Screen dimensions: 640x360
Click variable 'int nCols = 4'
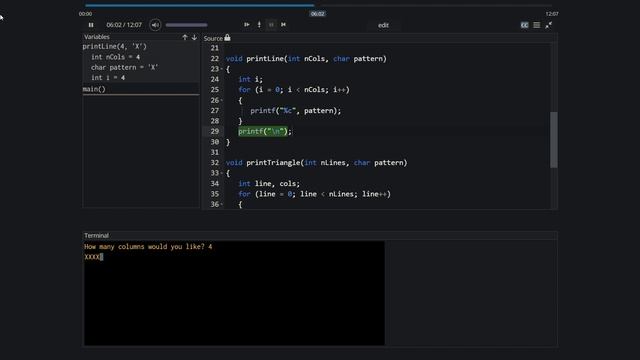[116, 57]
